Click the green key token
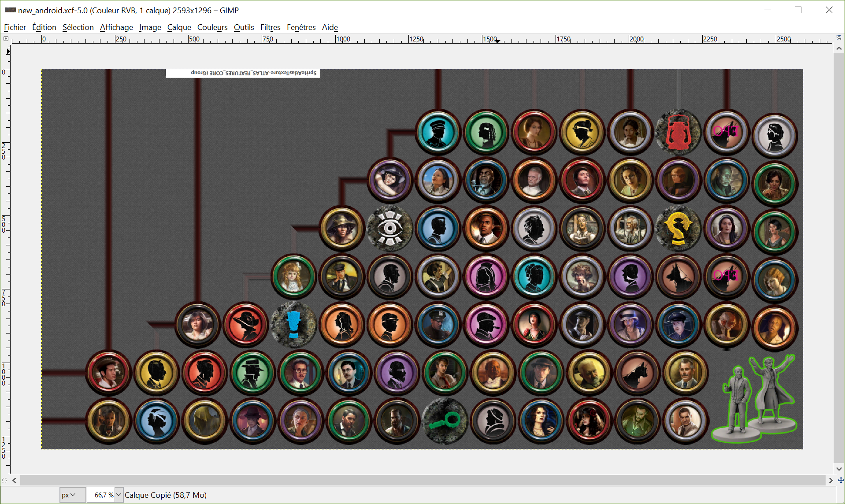Image resolution: width=845 pixels, height=504 pixels. (445, 421)
